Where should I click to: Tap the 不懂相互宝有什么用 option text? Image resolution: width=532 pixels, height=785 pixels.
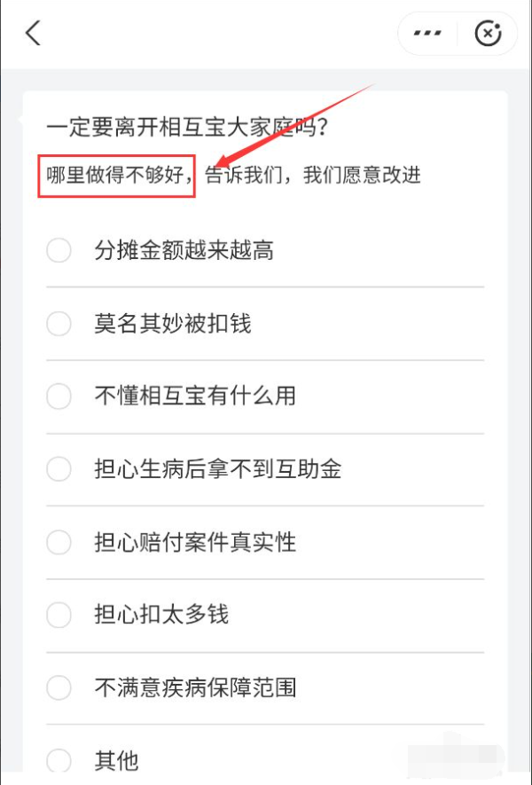pyautogui.click(x=195, y=396)
